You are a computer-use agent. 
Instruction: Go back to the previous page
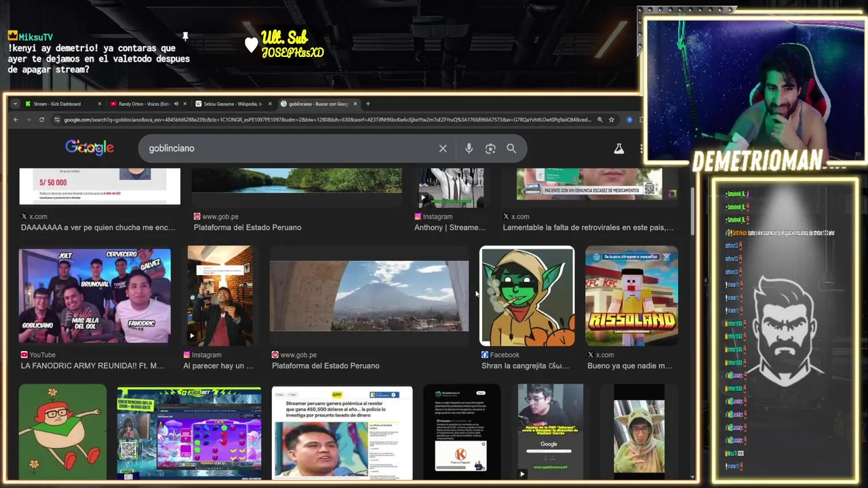pyautogui.click(x=16, y=120)
